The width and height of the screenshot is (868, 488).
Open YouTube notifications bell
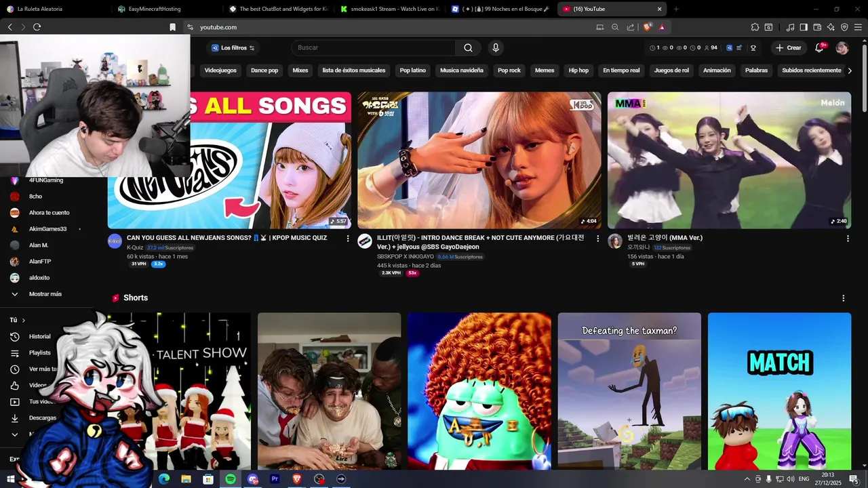tap(819, 48)
